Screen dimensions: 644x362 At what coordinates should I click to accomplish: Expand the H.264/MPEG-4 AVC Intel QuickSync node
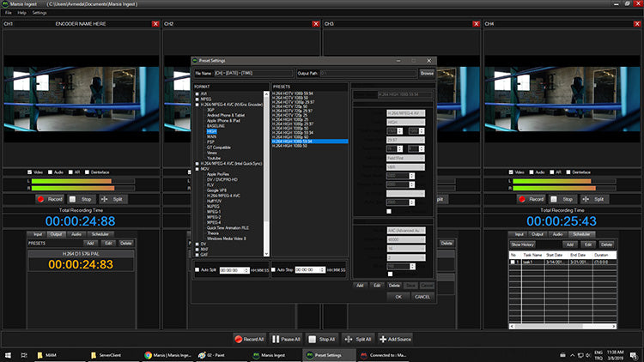pyautogui.click(x=196, y=163)
